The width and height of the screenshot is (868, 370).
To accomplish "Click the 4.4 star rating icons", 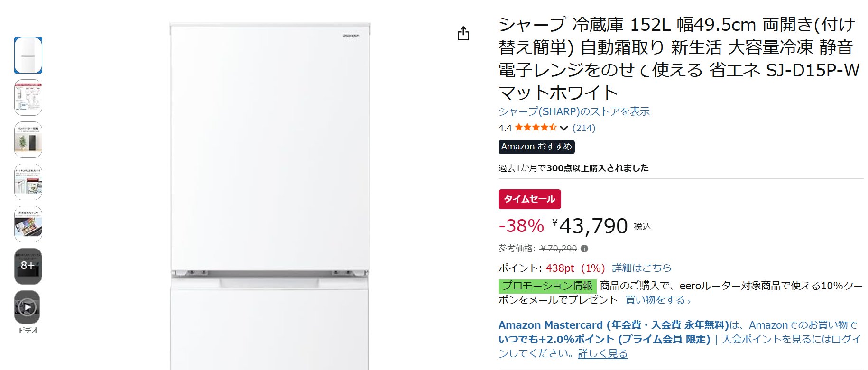I will point(536,128).
